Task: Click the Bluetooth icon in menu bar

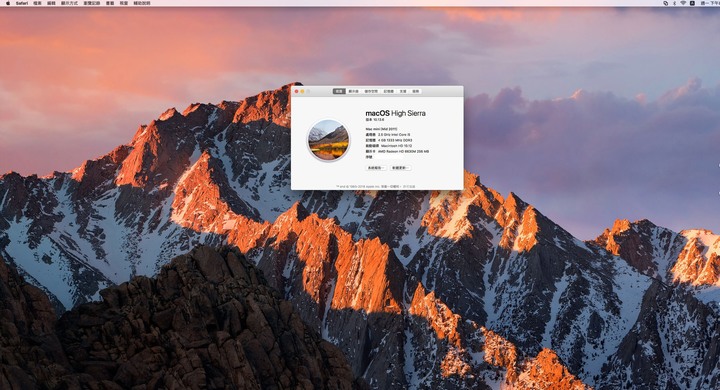Action: tap(675, 3)
